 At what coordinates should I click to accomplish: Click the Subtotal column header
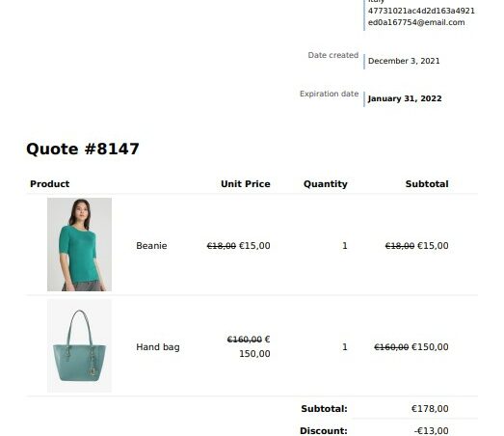click(x=427, y=183)
